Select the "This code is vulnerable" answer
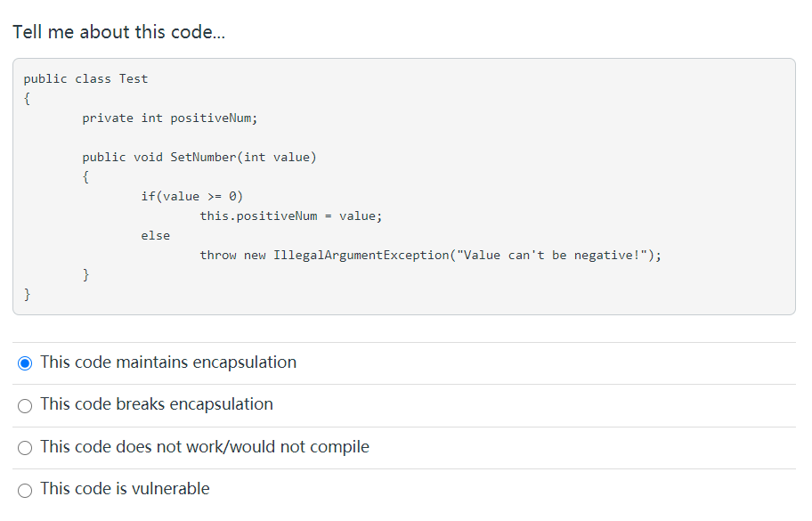 [x=25, y=490]
